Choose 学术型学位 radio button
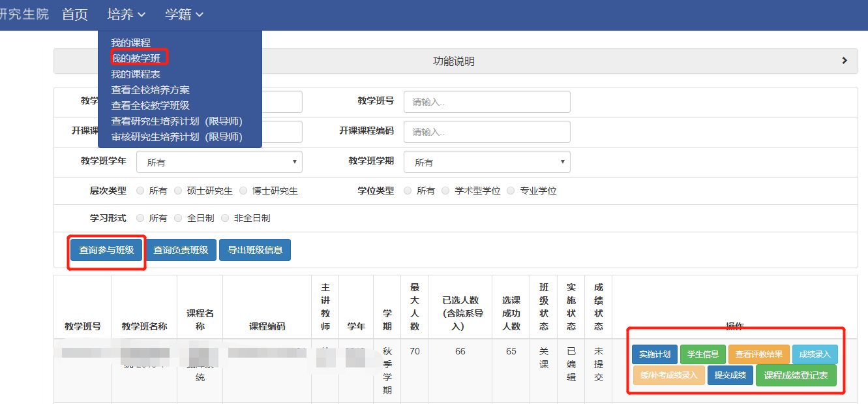Image resolution: width=868 pixels, height=404 pixels. tap(446, 191)
